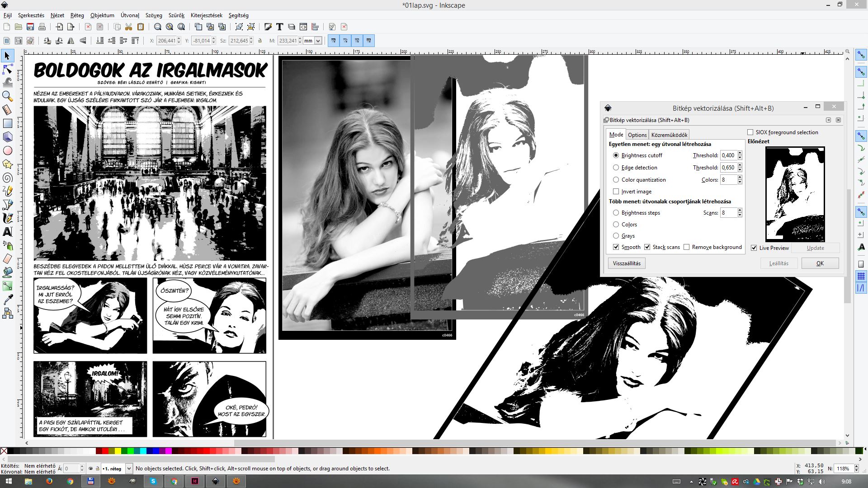Click the Visszaállítás reset button
The image size is (868, 488).
pyautogui.click(x=627, y=263)
